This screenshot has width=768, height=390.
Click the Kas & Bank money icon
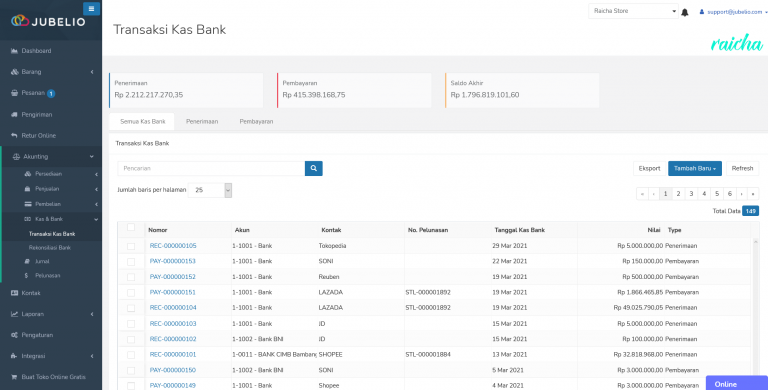pos(28,219)
